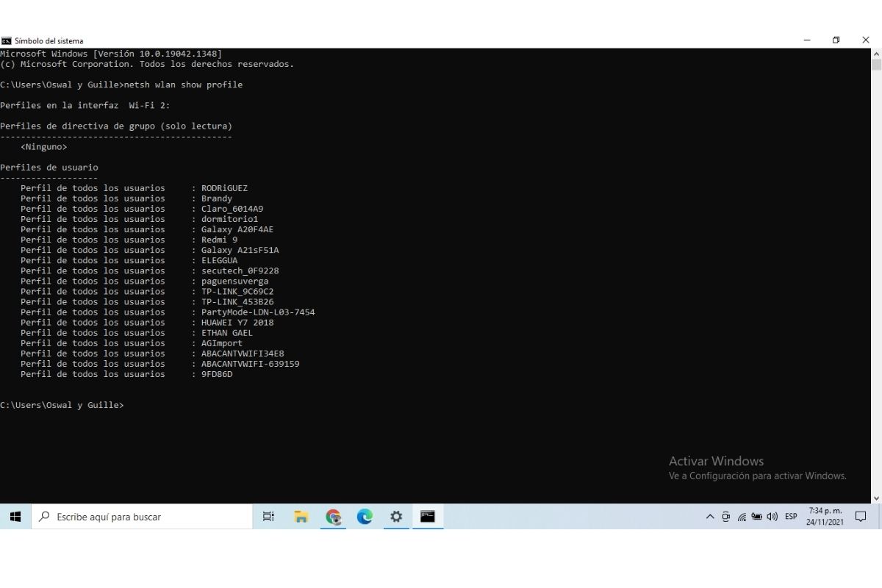Click the scrollbar down arrow
882x588 pixels.
(x=876, y=498)
